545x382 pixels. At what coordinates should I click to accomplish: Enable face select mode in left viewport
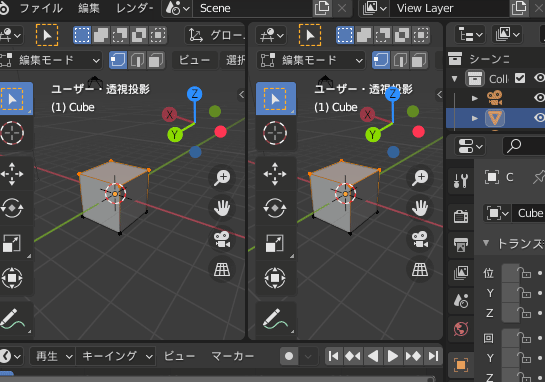coord(155,60)
